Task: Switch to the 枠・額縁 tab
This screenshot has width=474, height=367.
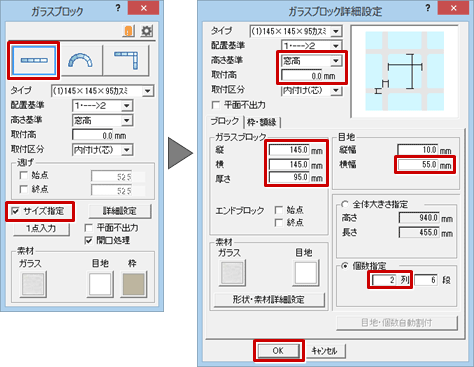Action: [x=262, y=122]
